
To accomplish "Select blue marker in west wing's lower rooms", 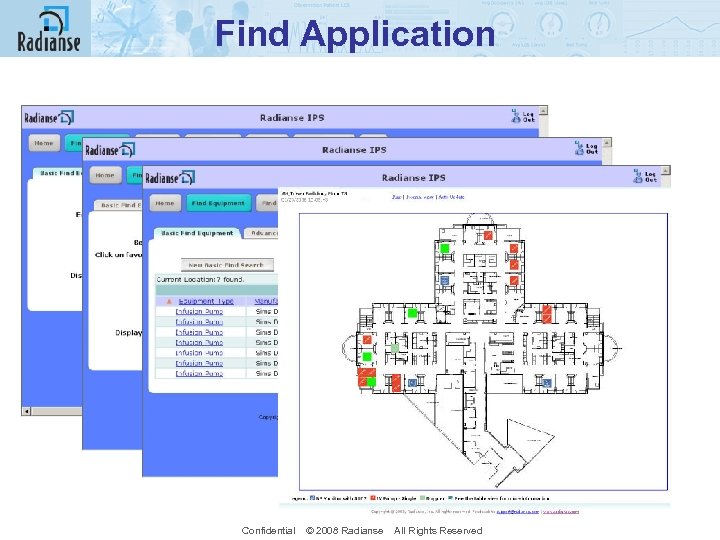I will click(412, 382).
